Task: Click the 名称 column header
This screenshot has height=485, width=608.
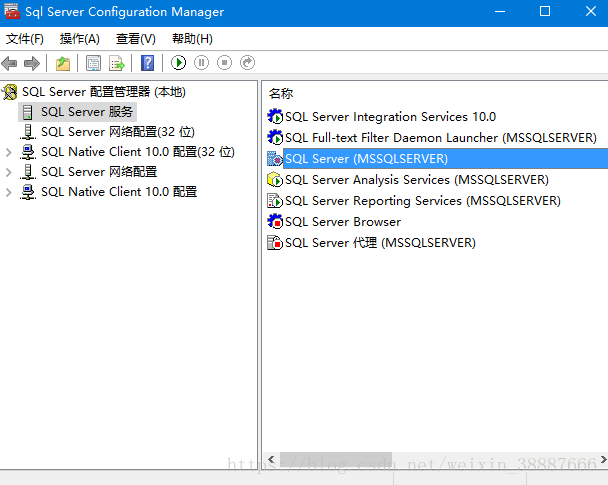Action: coord(281,93)
